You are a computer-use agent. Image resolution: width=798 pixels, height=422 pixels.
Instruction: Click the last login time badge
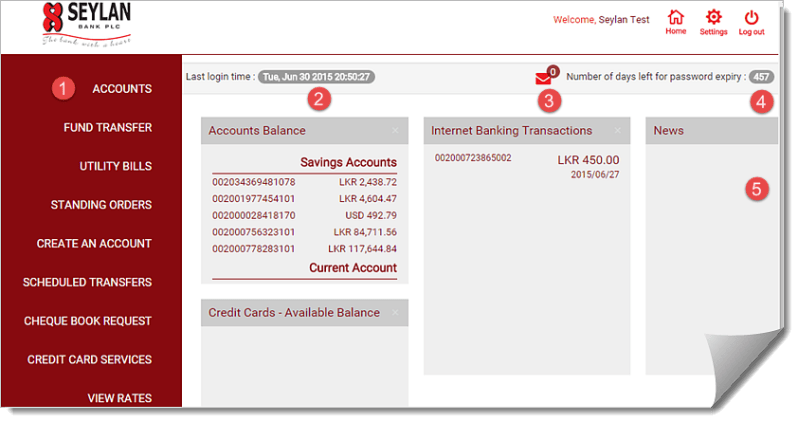pyautogui.click(x=316, y=77)
